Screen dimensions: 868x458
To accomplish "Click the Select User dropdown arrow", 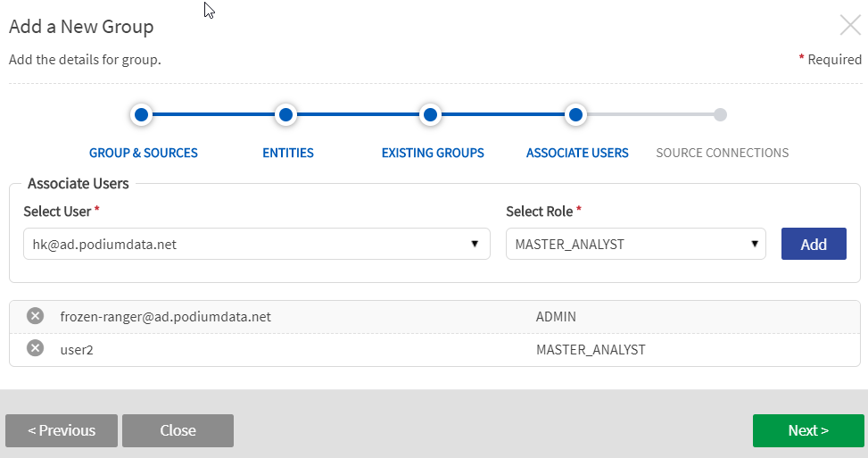I will click(475, 244).
